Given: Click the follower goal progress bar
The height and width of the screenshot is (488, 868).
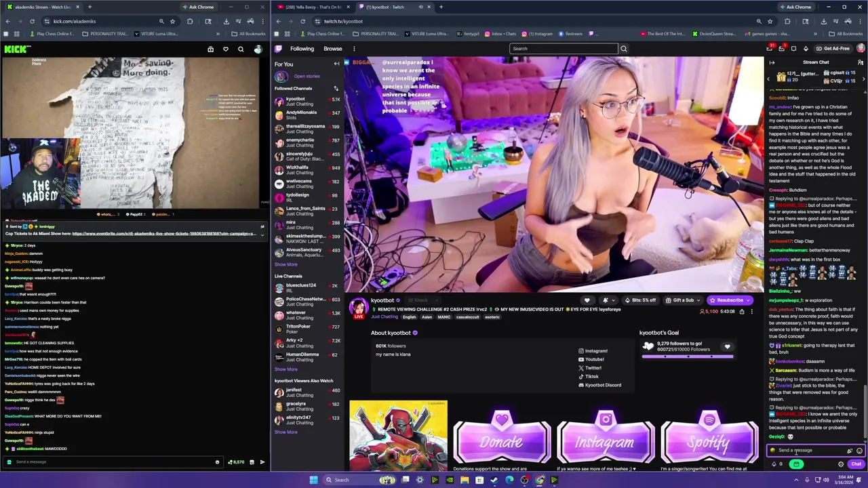Looking at the screenshot, I should pos(687,356).
